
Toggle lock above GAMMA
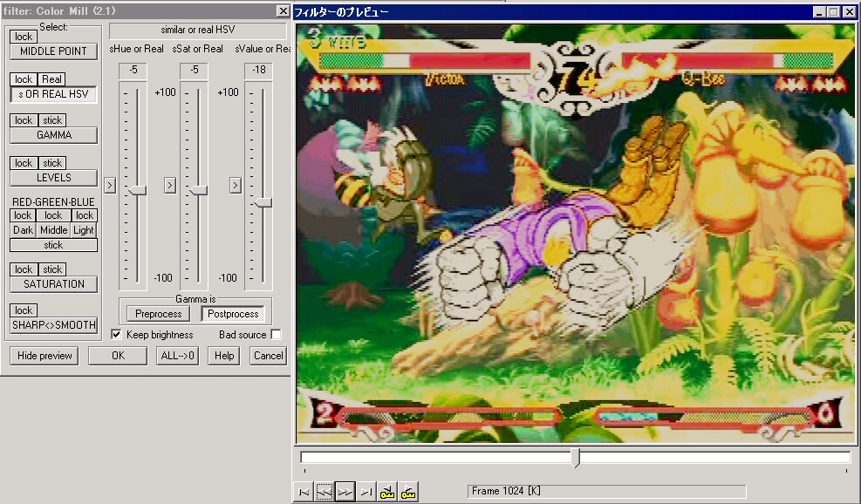(23, 120)
